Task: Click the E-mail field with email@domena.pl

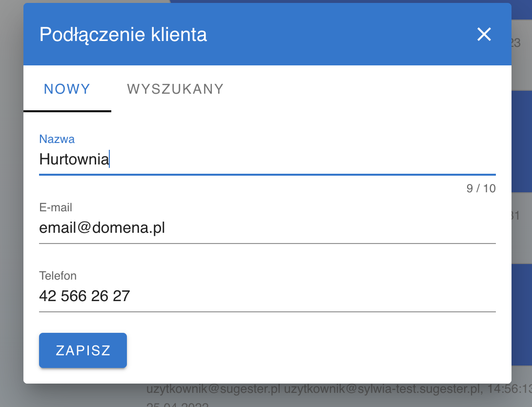Action: [267, 228]
